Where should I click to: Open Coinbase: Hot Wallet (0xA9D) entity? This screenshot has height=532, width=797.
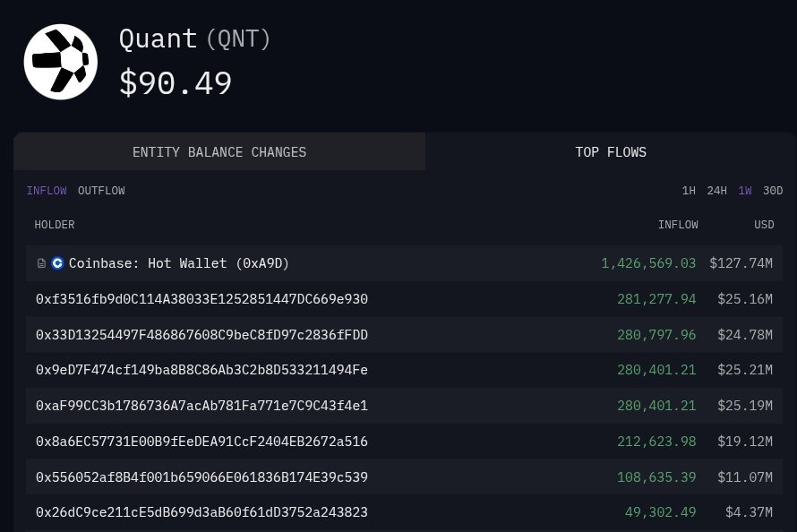click(179, 263)
